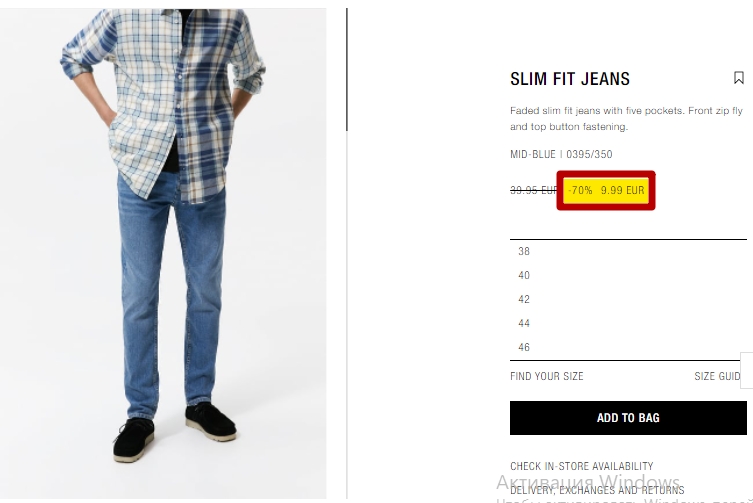Select size 44 option
Image resolution: width=753 pixels, height=503 pixels.
pos(628,323)
